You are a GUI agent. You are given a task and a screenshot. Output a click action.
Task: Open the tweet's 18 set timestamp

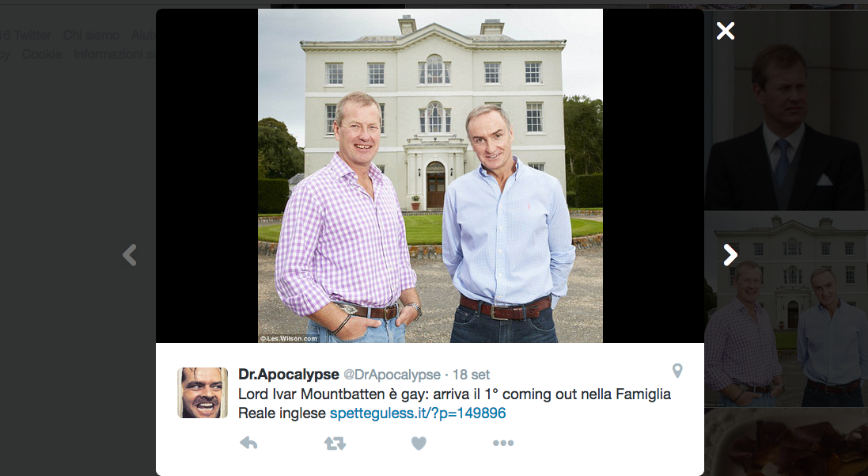(471, 375)
